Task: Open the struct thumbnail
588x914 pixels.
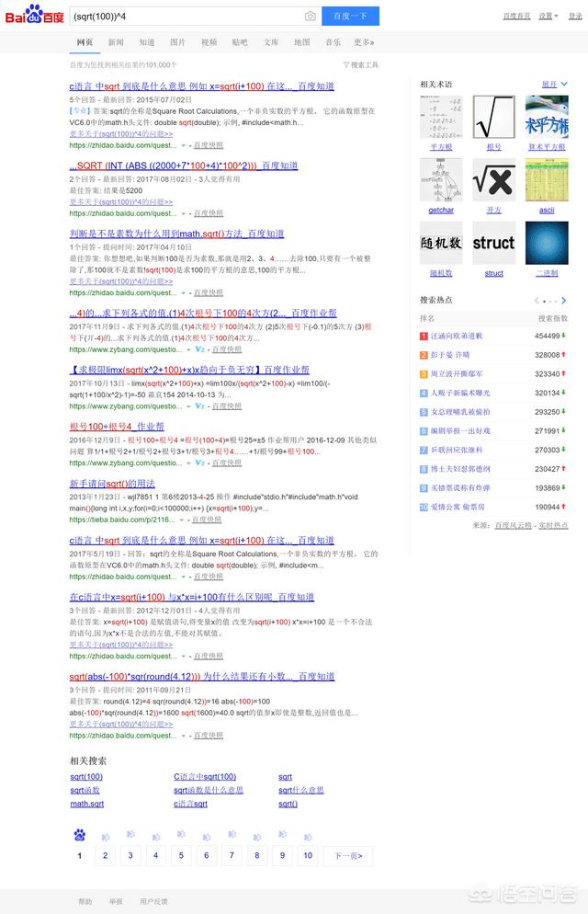Action: 493,243
